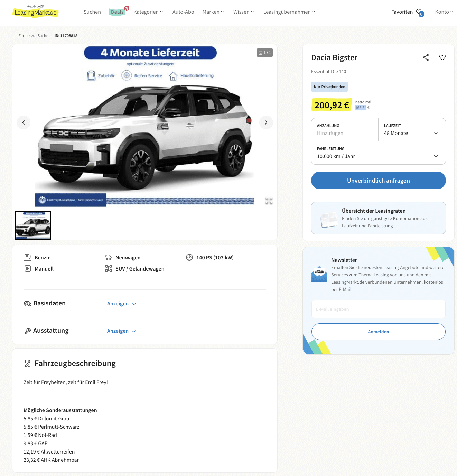Open Übersicht der Leasingraten link
The image size is (457, 476).
point(374,211)
